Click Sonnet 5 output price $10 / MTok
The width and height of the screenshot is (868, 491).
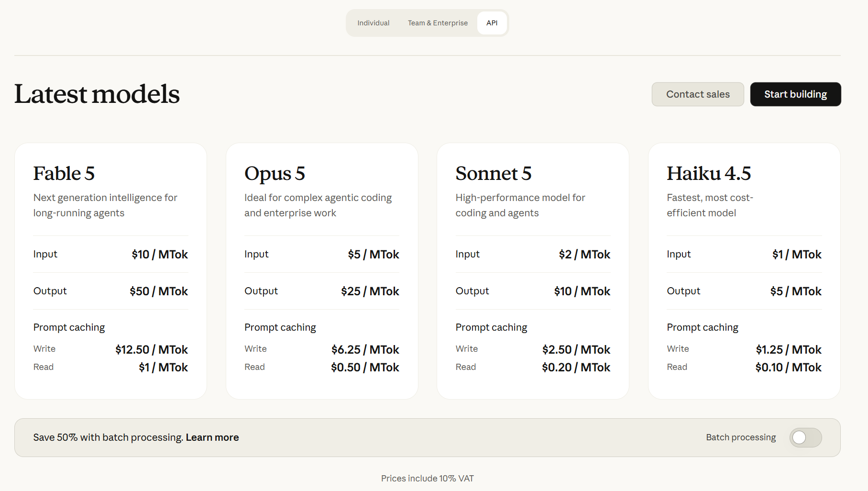click(582, 291)
